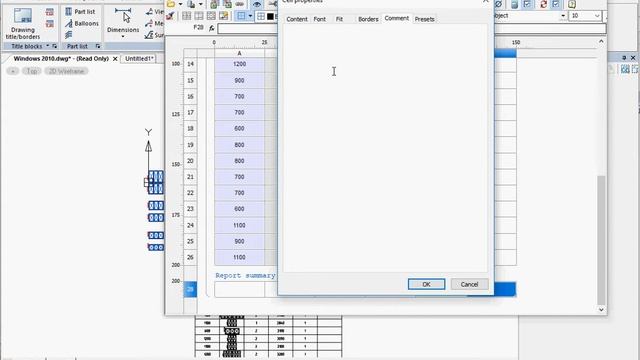
Task: Click cell with value 1200
Action: (x=239, y=64)
